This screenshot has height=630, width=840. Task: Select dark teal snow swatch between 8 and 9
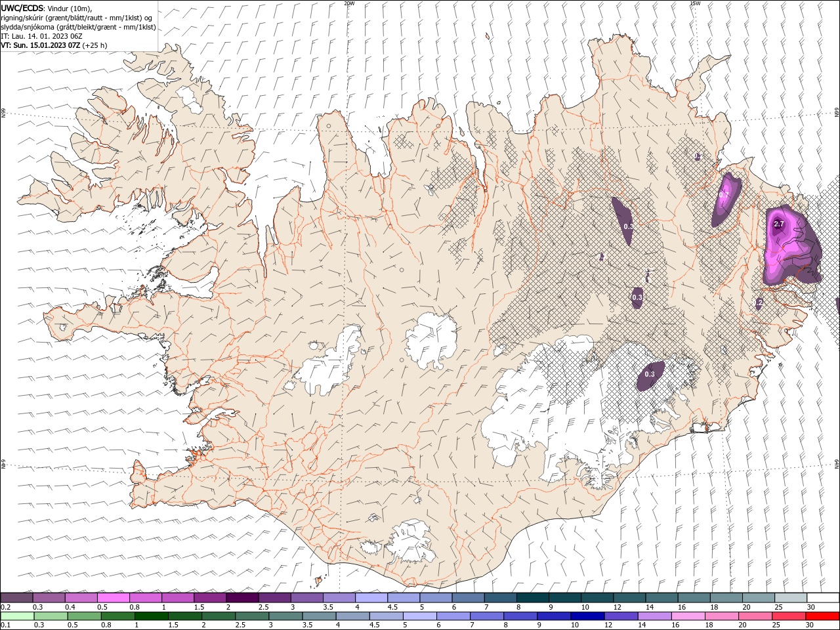click(x=532, y=598)
